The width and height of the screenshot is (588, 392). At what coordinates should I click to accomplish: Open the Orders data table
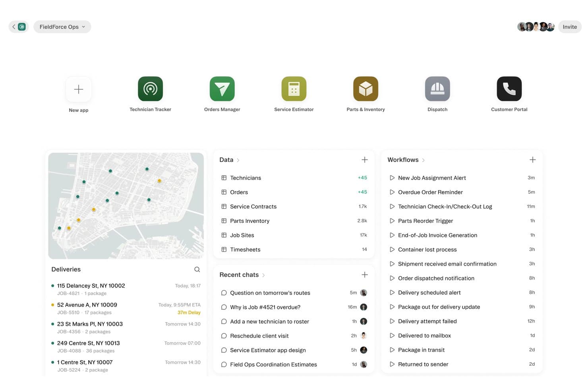[x=294, y=192]
